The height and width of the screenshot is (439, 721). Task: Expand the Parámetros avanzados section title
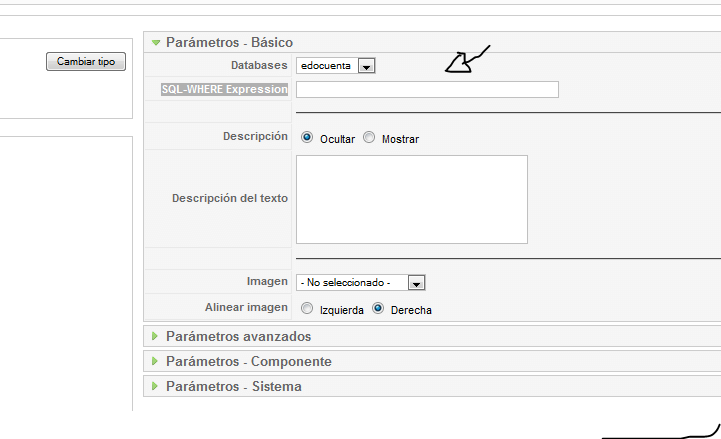coord(238,336)
